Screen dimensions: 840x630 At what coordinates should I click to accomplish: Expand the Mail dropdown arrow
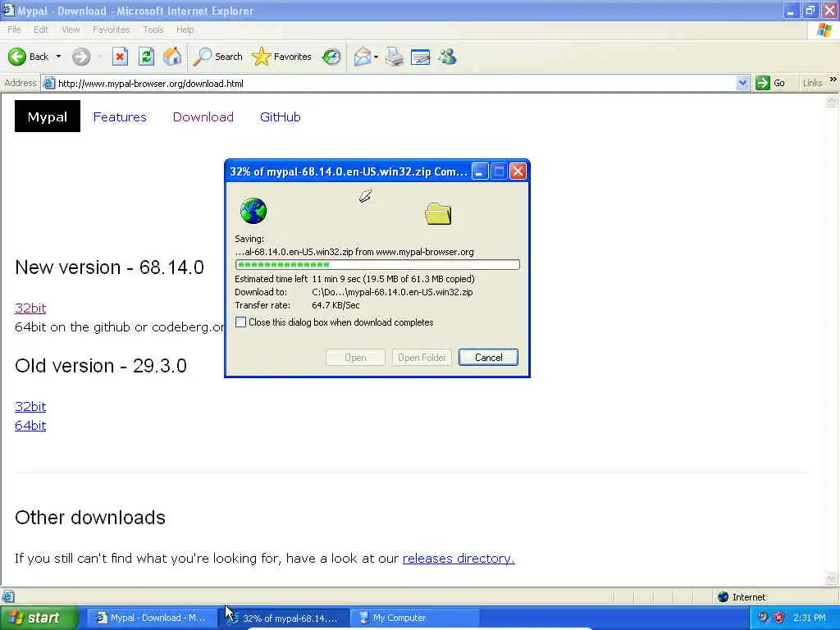[376, 57]
